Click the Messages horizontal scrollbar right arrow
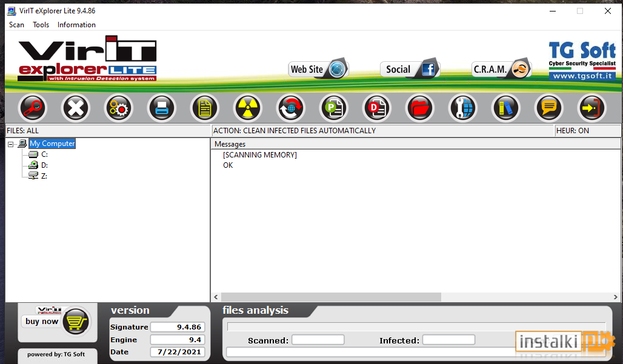The image size is (623, 364). coord(616,297)
